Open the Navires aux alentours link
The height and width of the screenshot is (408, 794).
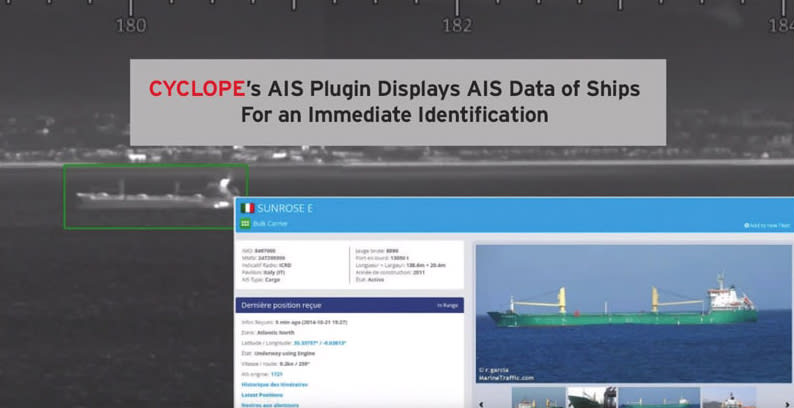(x=270, y=405)
